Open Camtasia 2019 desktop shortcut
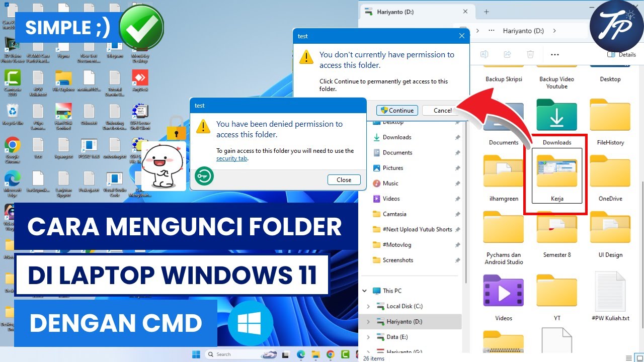The image size is (644, 362). point(12,83)
